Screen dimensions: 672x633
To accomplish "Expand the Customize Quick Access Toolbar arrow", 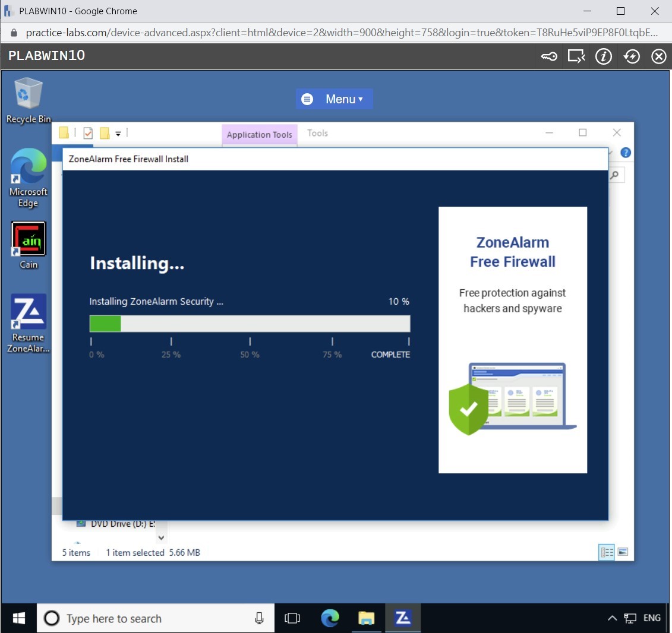I will pos(118,133).
